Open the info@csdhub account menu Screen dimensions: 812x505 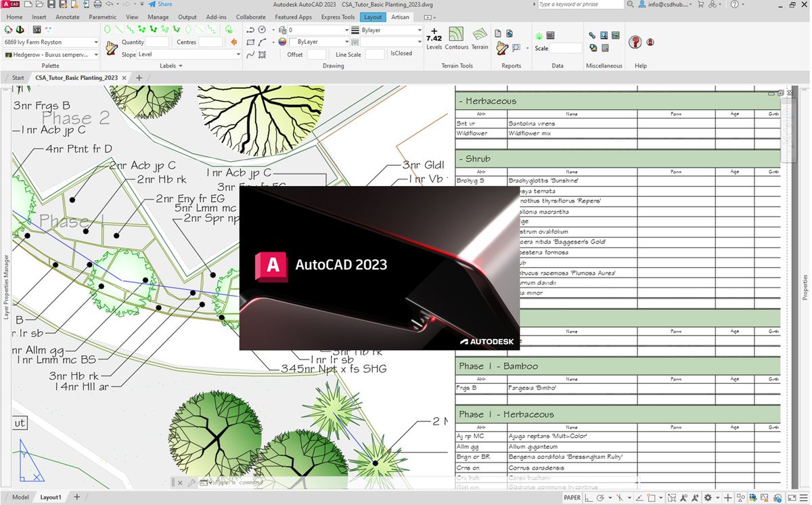click(x=667, y=5)
